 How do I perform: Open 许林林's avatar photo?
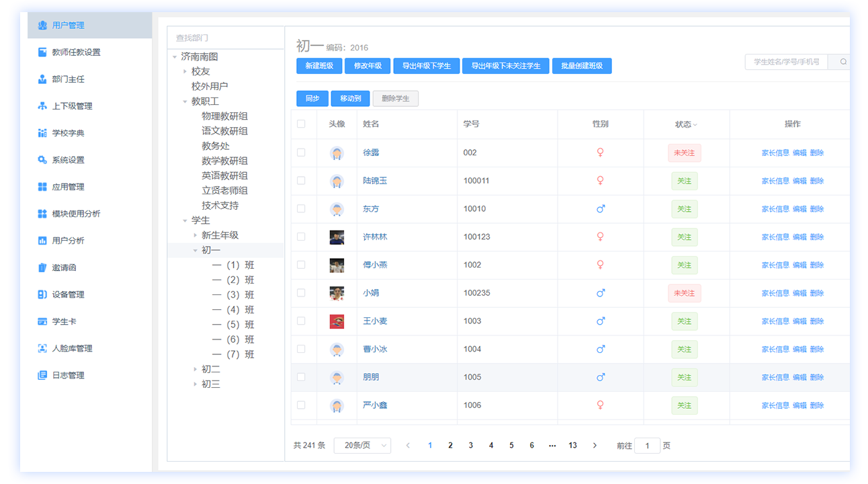337,237
